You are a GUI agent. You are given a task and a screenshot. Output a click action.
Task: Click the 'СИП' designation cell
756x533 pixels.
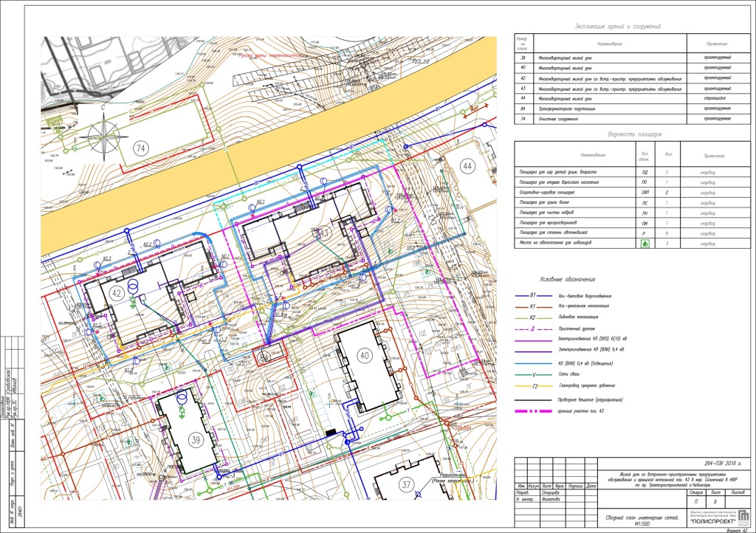pos(645,193)
